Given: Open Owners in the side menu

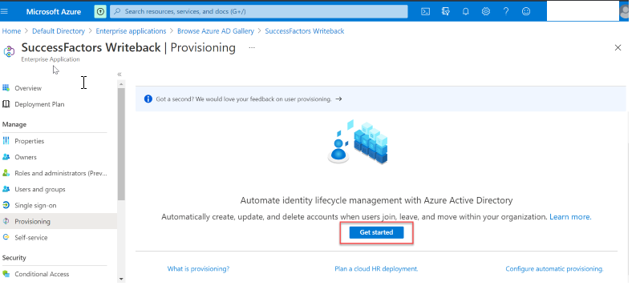Looking at the screenshot, I should (x=26, y=157).
